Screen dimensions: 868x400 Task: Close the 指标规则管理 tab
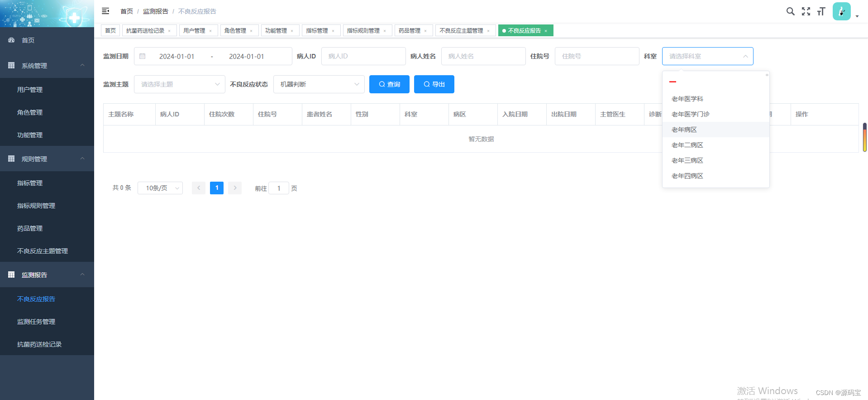[x=385, y=31]
